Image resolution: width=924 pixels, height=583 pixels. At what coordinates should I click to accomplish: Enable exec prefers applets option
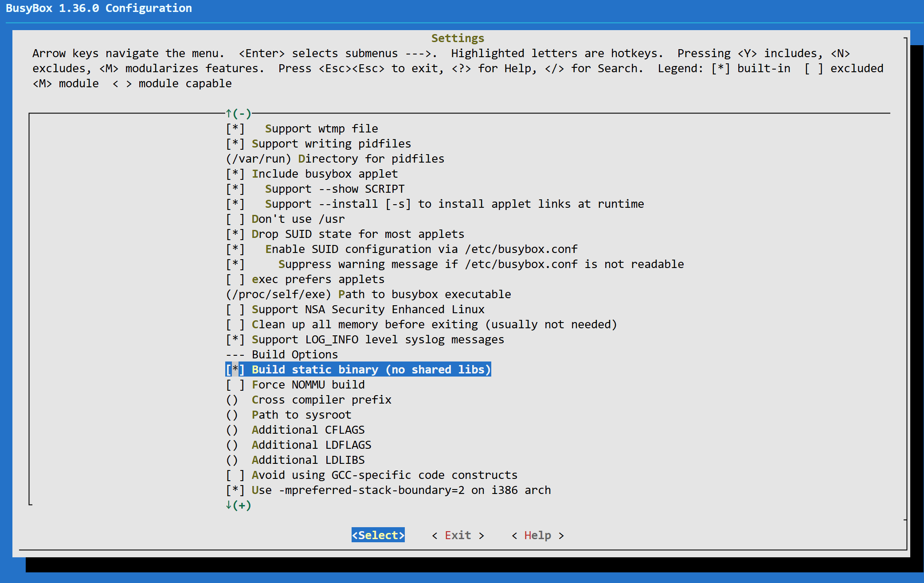click(305, 279)
